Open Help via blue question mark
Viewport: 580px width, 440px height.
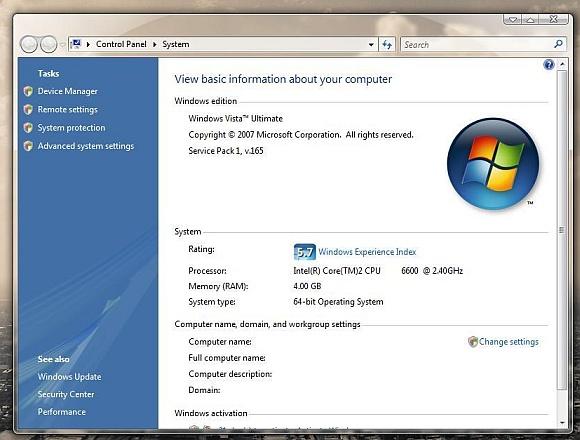tap(549, 65)
